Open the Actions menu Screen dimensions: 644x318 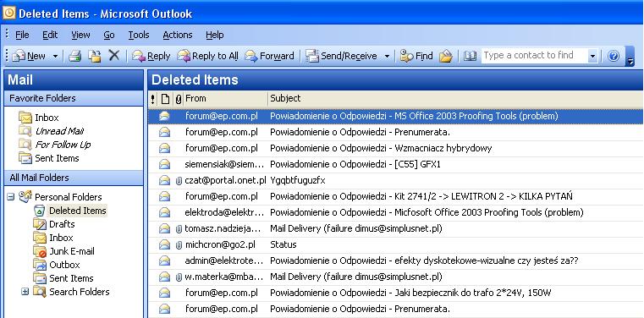(178, 36)
